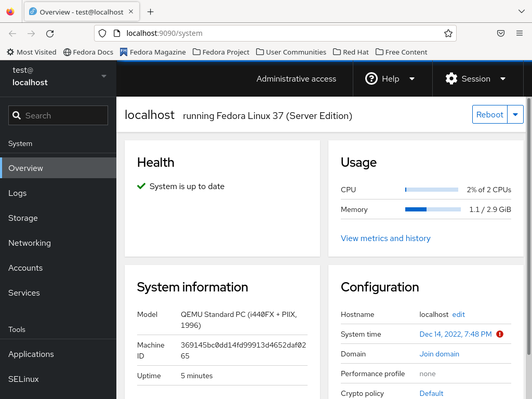532x399 pixels.
Task: Click the QEMU Standard PC model text
Action: coord(239,320)
